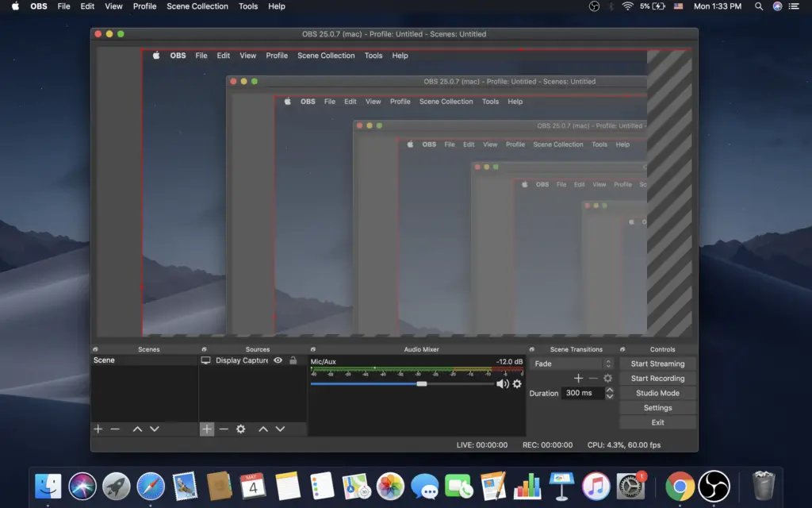Viewport: 812px width, 508px height.
Task: Open the Apple menu
Action: click(x=16, y=6)
